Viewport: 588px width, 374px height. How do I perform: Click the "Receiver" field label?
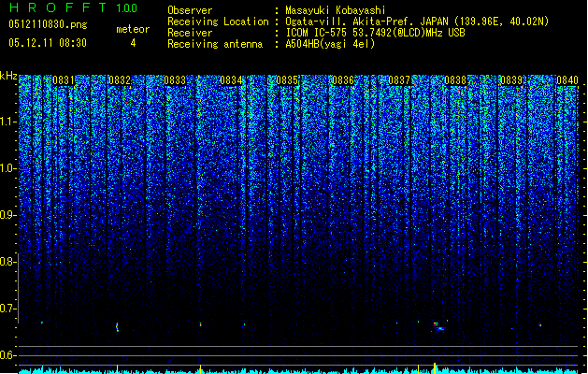[x=190, y=33]
